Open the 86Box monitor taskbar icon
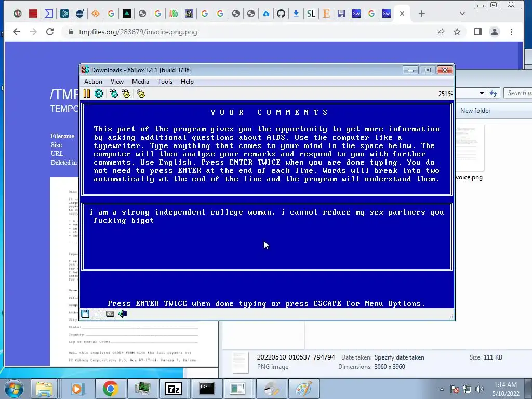Viewport: 532px width, 399px height. (142, 389)
